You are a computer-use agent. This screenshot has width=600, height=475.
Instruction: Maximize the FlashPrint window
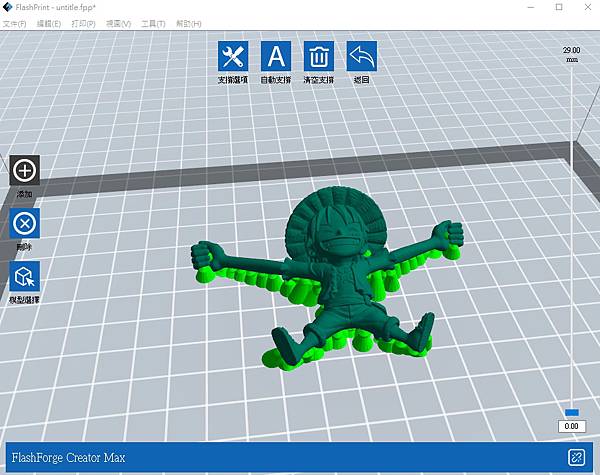[x=559, y=7]
